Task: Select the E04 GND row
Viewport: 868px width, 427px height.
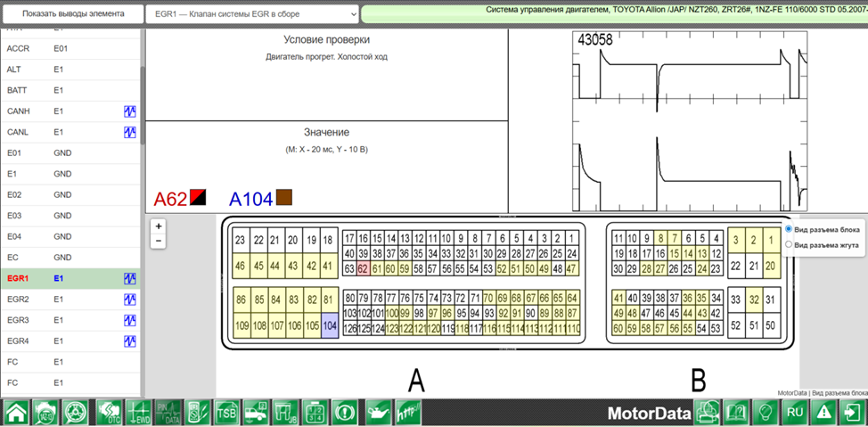Action: 70,236
